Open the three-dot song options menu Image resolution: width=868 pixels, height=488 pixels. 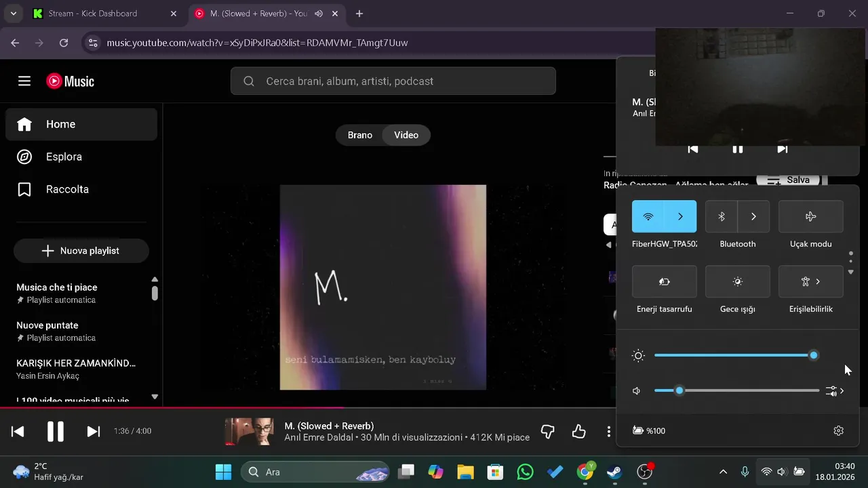pos(609,431)
